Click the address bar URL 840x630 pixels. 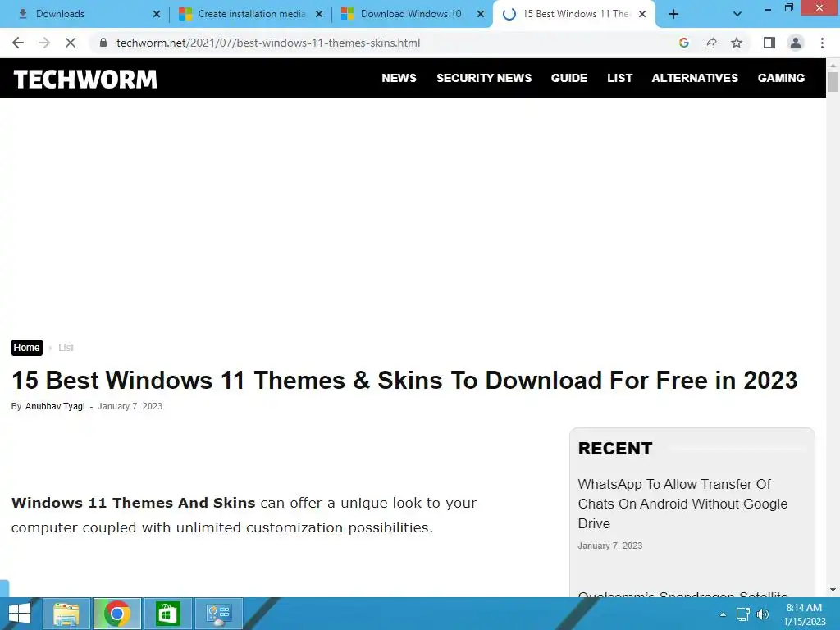(268, 43)
